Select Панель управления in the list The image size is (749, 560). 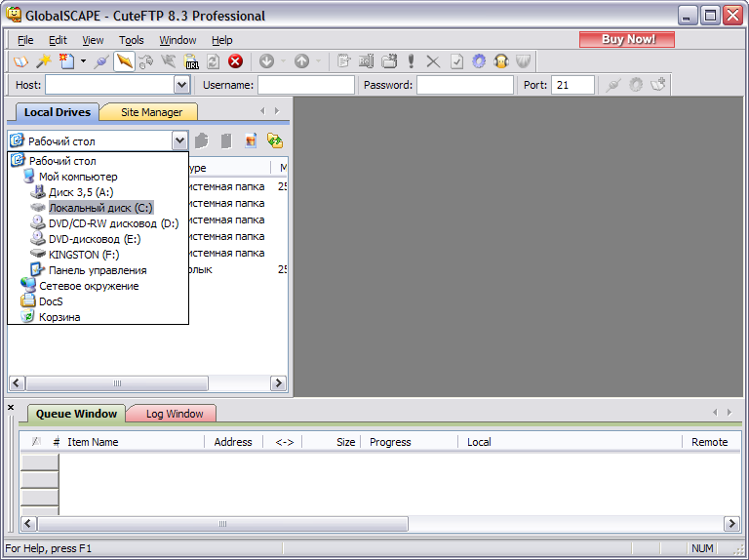tap(98, 270)
